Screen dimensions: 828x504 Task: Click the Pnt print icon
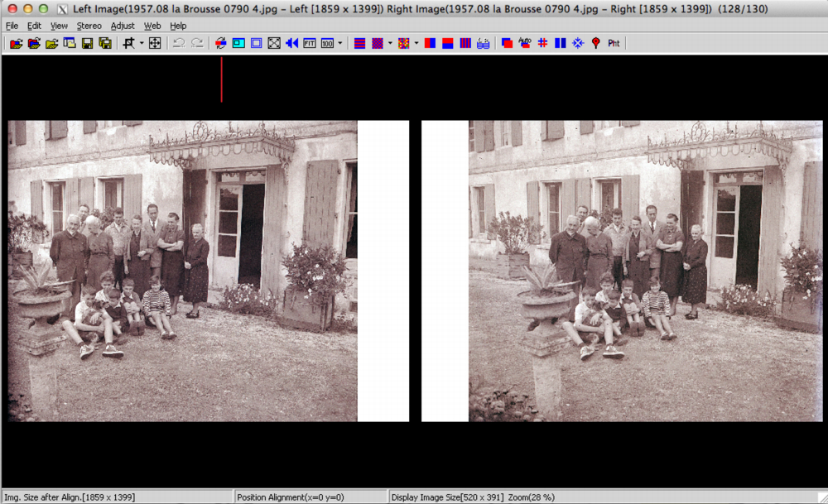click(614, 43)
